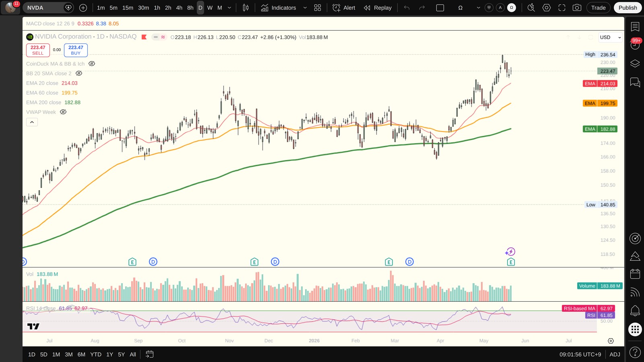Open the watchlist panel icon
644x362 pixels.
635,27
